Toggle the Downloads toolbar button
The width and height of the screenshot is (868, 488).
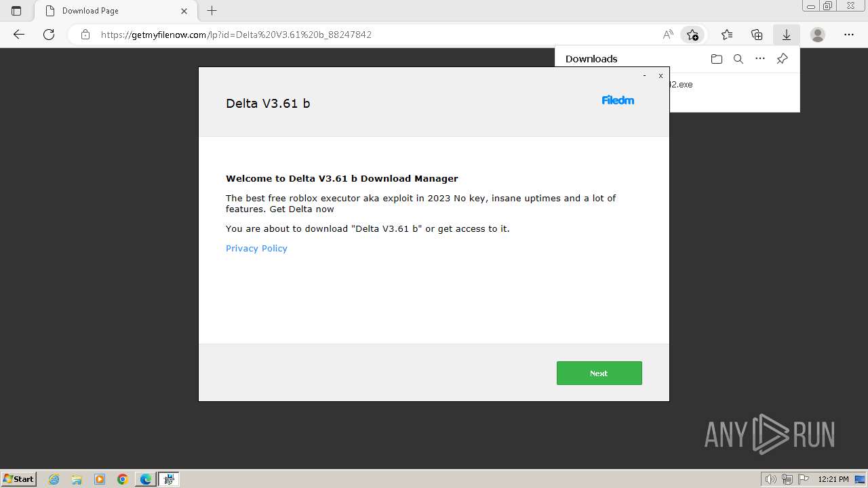pos(787,35)
